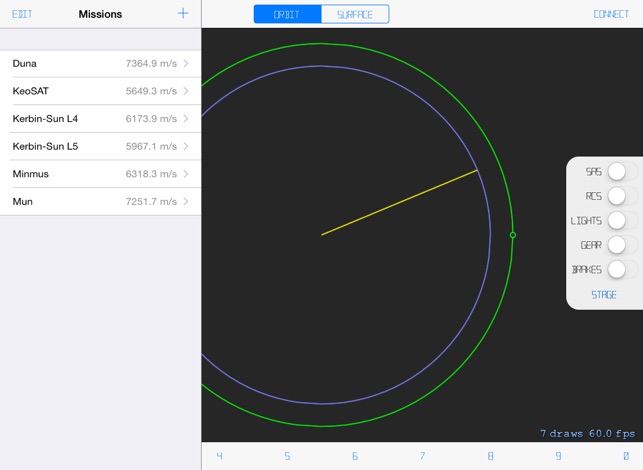Click the 6318.3 m/s value
The height and width of the screenshot is (470, 643).
[x=151, y=174]
